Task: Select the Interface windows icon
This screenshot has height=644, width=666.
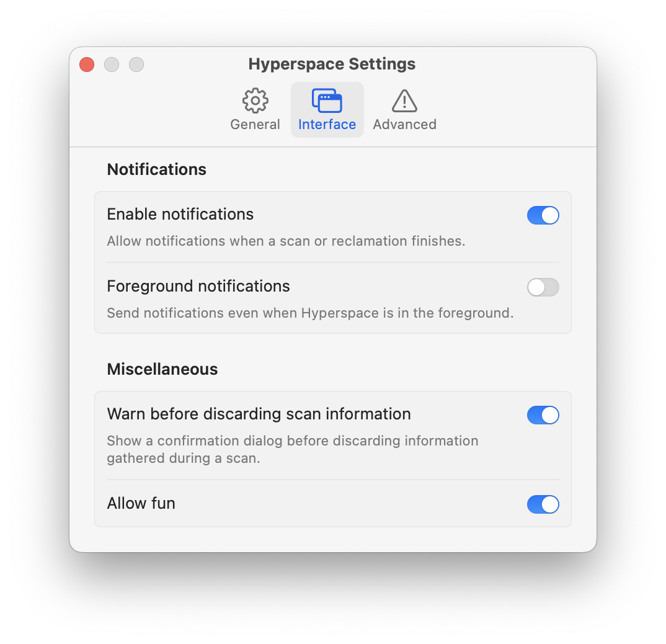Action: pyautogui.click(x=327, y=101)
